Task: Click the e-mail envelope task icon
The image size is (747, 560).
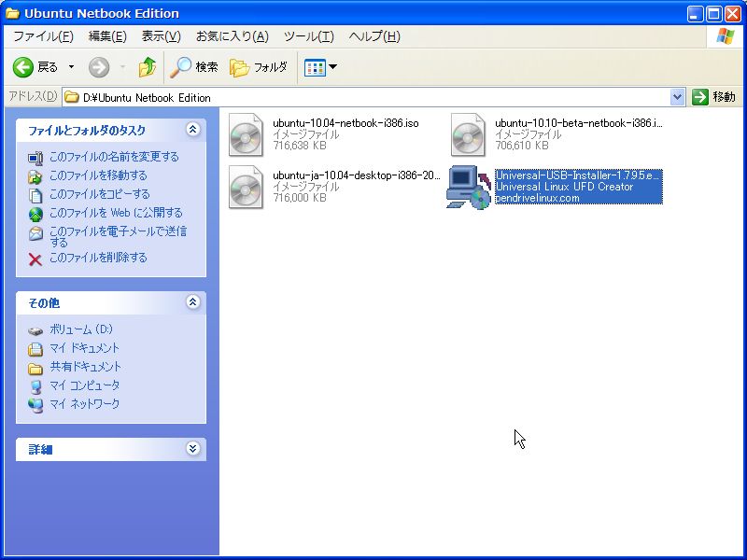Action: point(35,233)
